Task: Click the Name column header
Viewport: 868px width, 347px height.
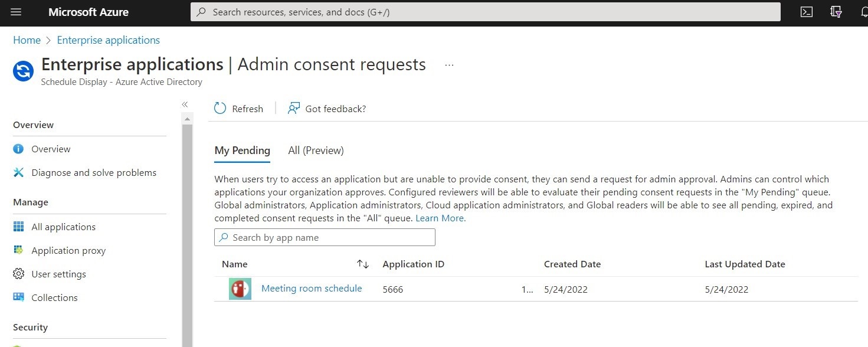Action: tap(235, 264)
